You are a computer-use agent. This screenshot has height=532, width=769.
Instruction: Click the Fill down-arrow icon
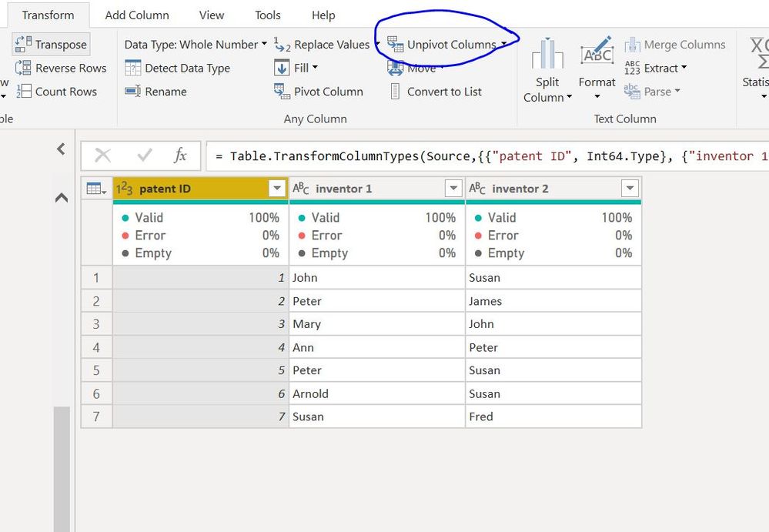[x=282, y=68]
